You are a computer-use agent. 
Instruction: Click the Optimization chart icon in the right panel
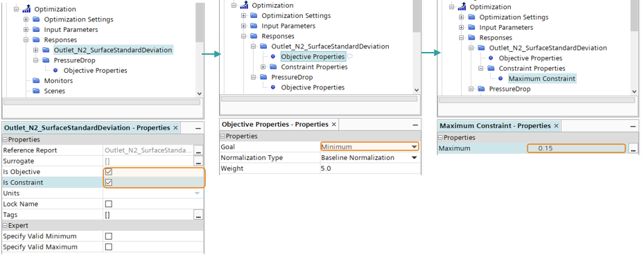pyautogui.click(x=462, y=6)
